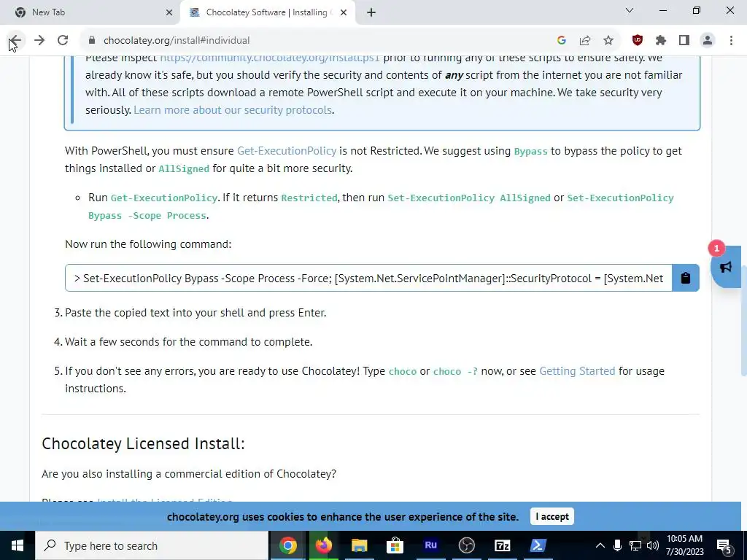747x560 pixels.
Task: Click the 'Bypass' inline code text
Action: pos(531,152)
